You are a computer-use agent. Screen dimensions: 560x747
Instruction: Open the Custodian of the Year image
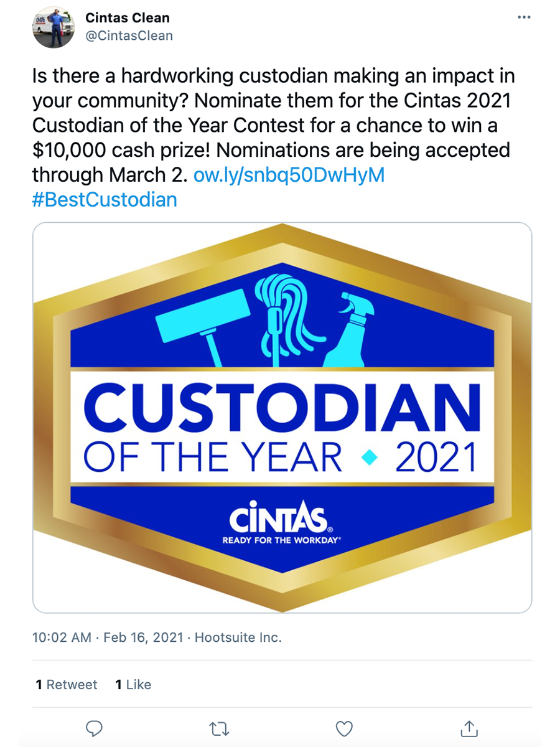(282, 418)
